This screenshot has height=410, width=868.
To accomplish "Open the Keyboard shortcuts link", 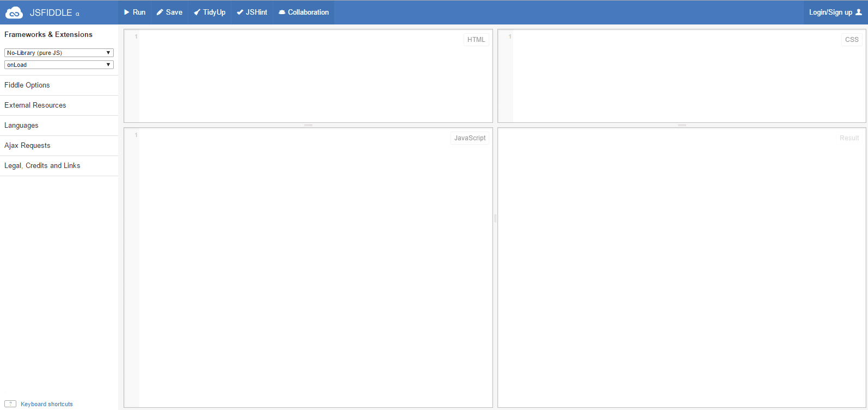I will pyautogui.click(x=47, y=404).
